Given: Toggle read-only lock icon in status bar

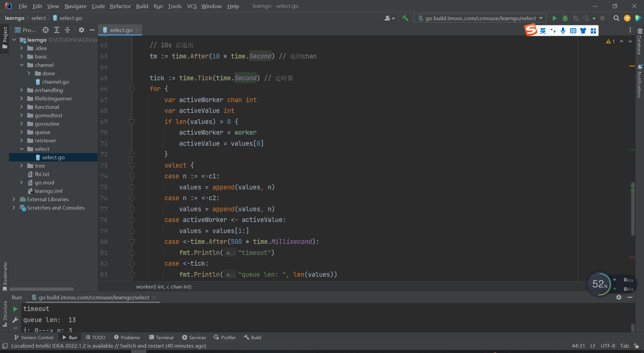Looking at the screenshot, I should [x=636, y=346].
